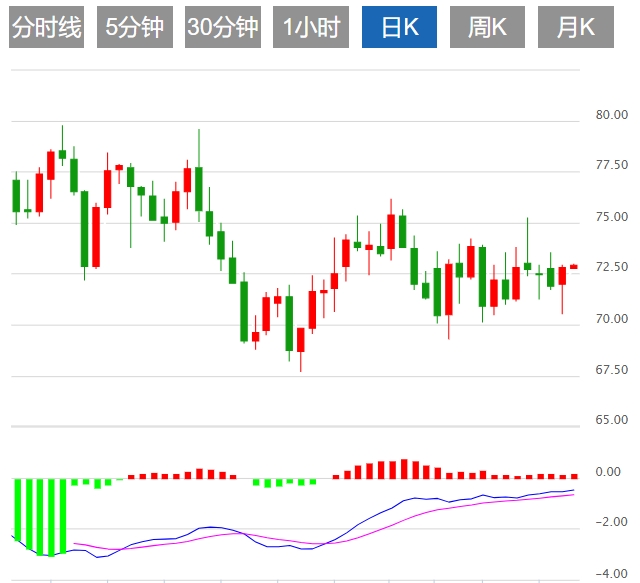This screenshot has height=583, width=640.
Task: Click the 65.00 price axis label
Action: coord(610,420)
